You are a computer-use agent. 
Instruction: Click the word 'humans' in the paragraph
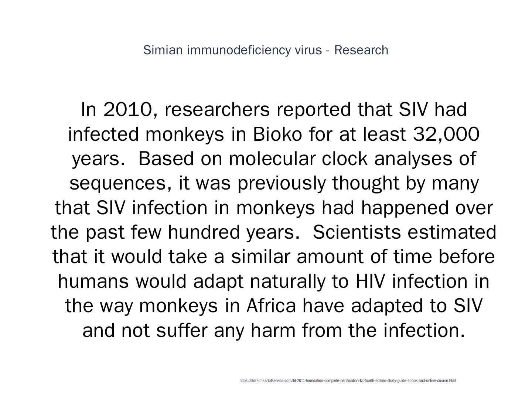tap(93, 282)
